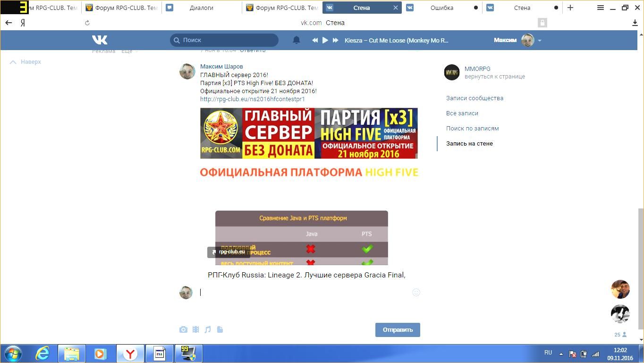Open the MMORPG community name link
This screenshot has height=363, width=644.
(x=477, y=69)
